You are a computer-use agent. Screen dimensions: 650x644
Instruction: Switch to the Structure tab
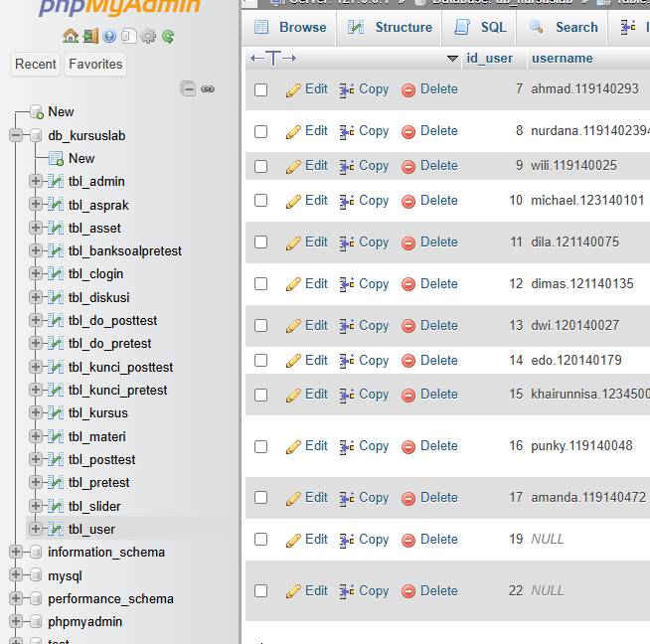click(389, 27)
